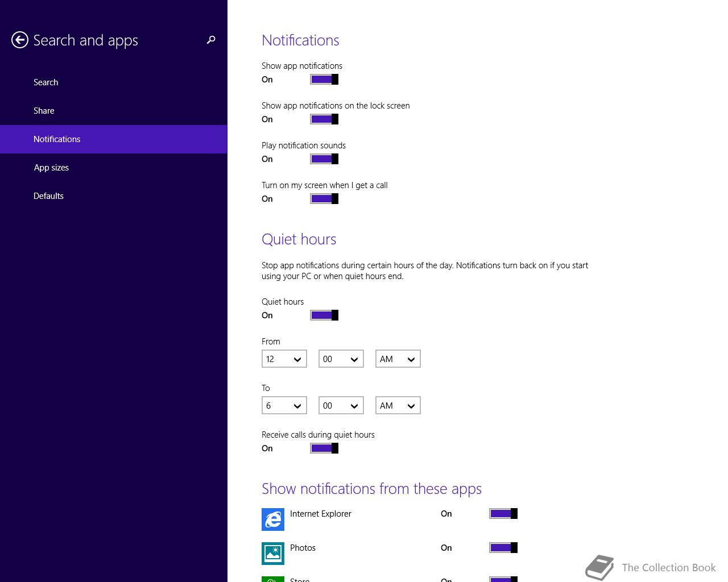This screenshot has height=582, width=728.
Task: Turn off notification sounds
Action: 324,159
